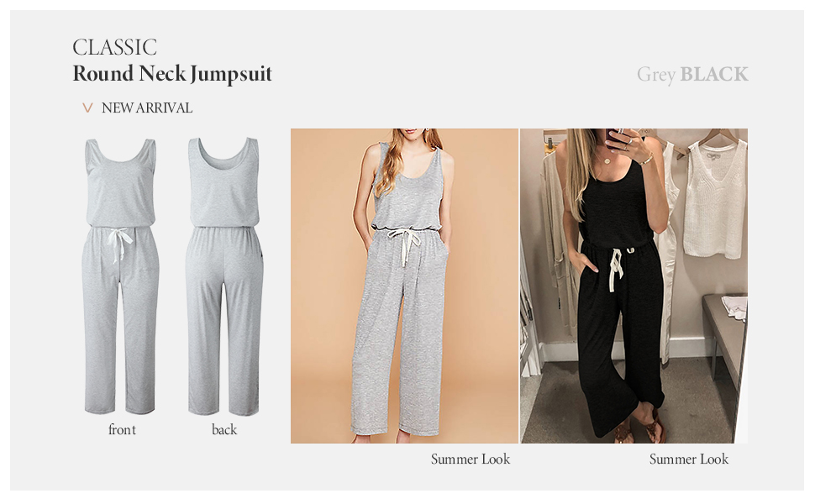Click the CLASSIC heading text
This screenshot has height=504, width=815.
tap(114, 47)
